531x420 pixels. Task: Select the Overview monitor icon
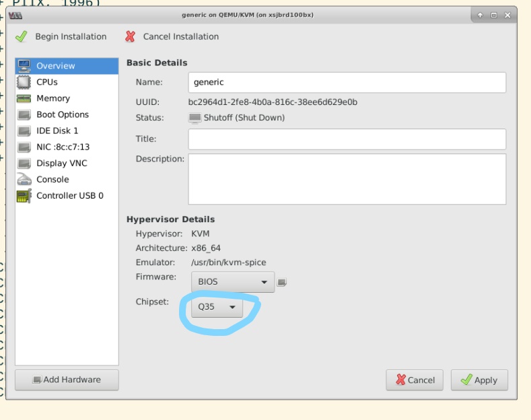click(x=24, y=66)
